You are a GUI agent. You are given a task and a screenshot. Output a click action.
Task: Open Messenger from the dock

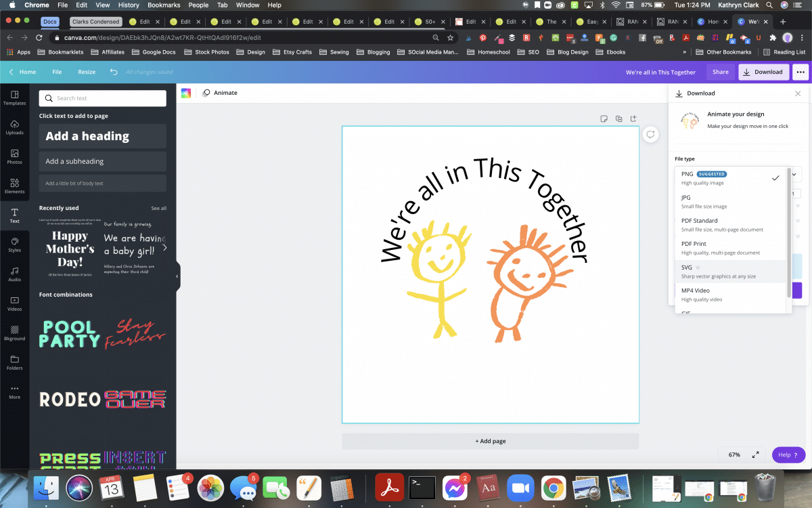click(x=455, y=487)
